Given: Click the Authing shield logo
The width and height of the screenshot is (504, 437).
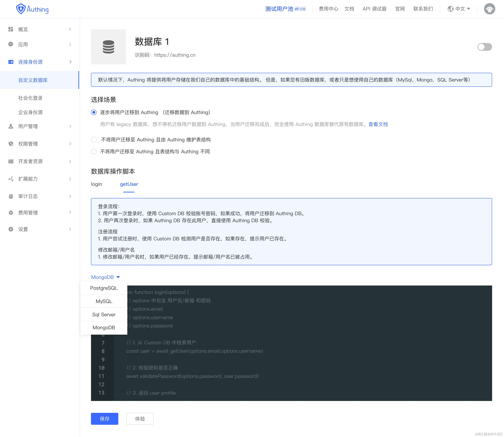Looking at the screenshot, I should pyautogui.click(x=21, y=9).
